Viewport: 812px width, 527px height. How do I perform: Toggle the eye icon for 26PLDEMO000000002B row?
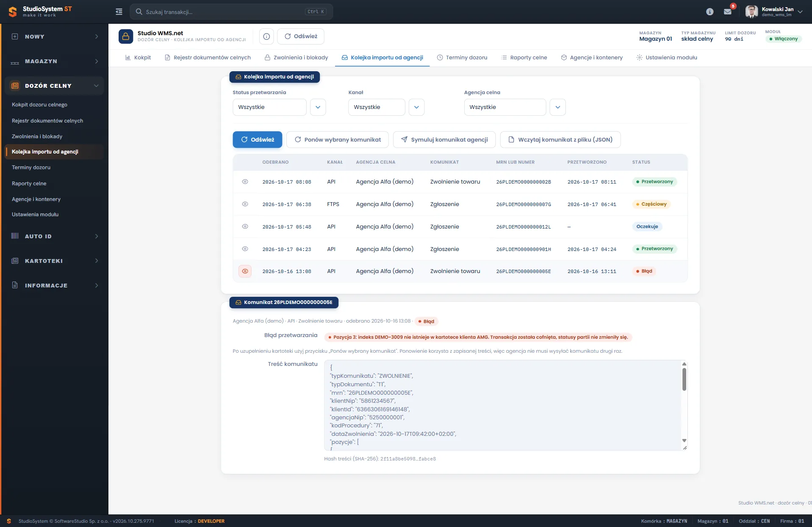pyautogui.click(x=245, y=181)
